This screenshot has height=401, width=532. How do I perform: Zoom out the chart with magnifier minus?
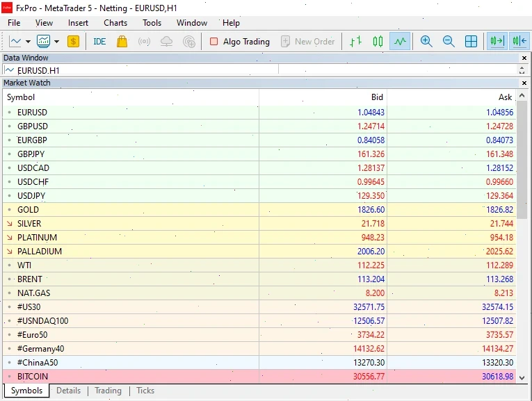click(449, 42)
